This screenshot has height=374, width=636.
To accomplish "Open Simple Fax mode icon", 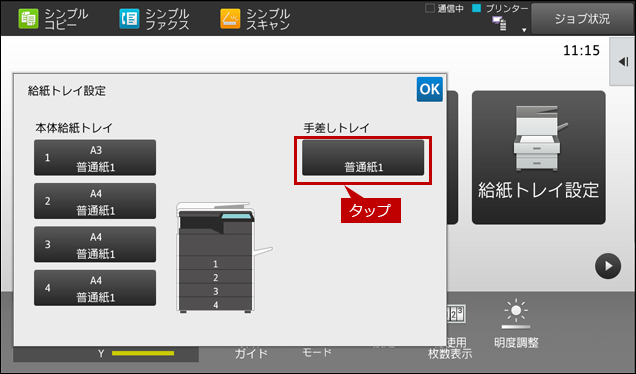I will [x=129, y=19].
